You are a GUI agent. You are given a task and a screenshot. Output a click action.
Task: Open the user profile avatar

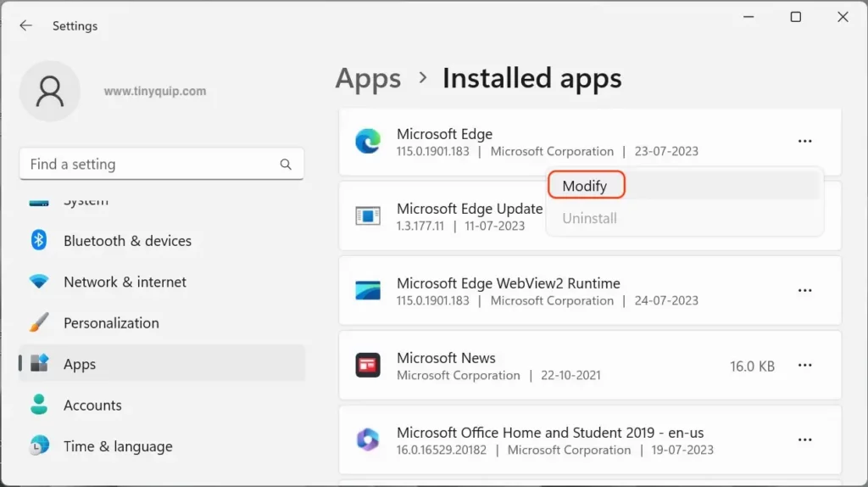click(x=50, y=92)
